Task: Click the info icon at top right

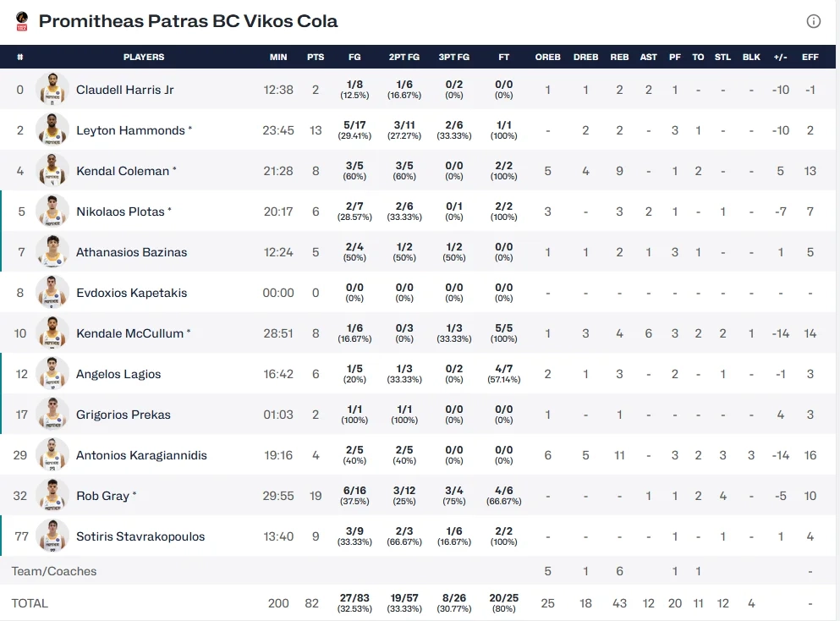Action: point(814,21)
